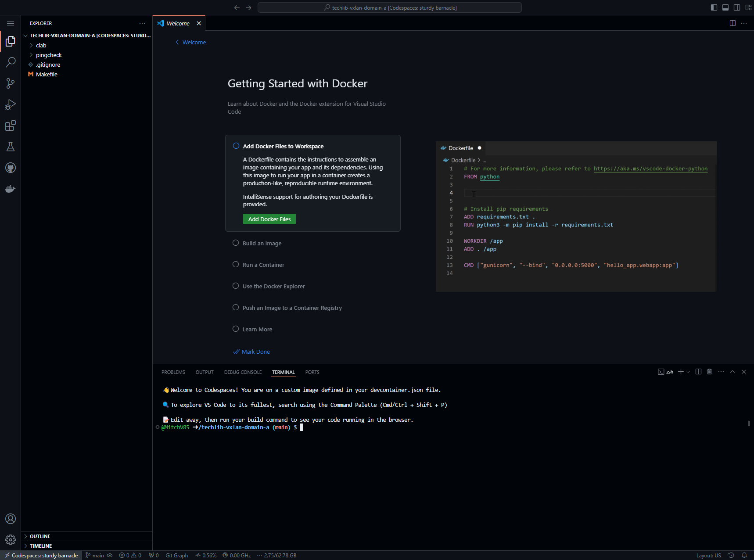
Task: Click the errors and warnings status counter
Action: coord(130,555)
